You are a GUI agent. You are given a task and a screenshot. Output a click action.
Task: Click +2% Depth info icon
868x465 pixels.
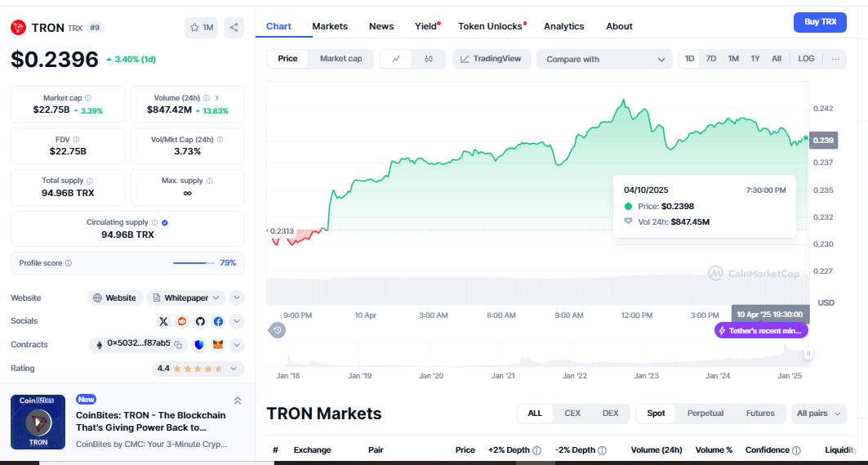pyautogui.click(x=536, y=450)
